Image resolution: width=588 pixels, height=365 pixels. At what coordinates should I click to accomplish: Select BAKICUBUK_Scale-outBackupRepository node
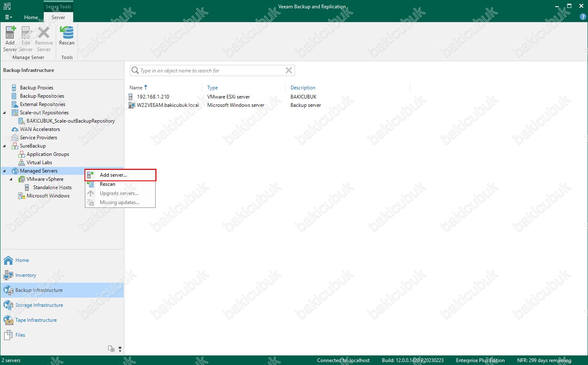coord(70,121)
